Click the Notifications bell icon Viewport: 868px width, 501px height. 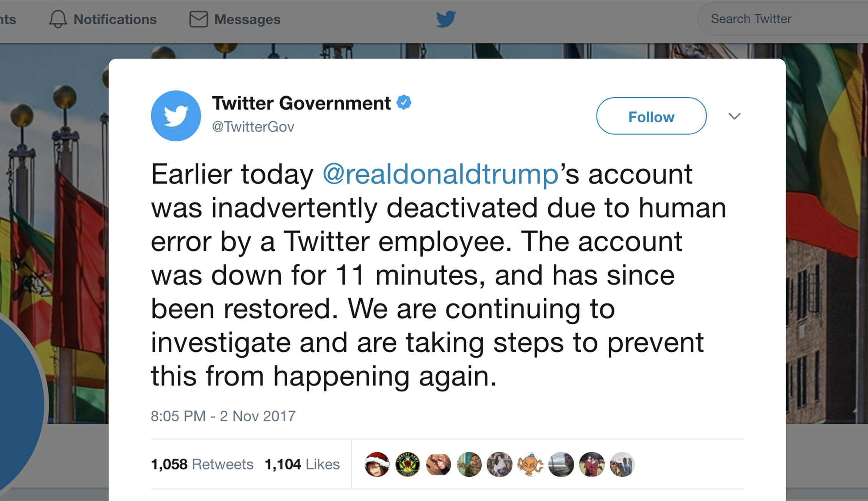(x=58, y=19)
